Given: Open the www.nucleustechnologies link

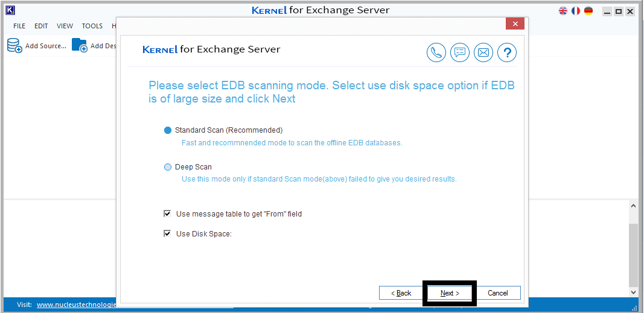Looking at the screenshot, I should click(77, 305).
